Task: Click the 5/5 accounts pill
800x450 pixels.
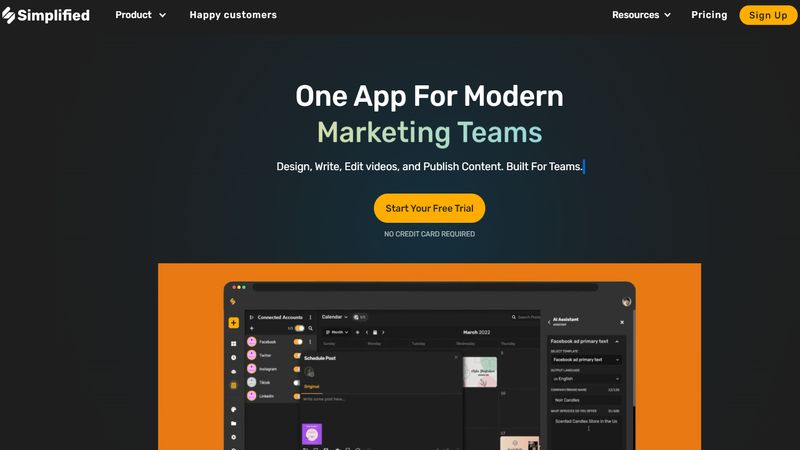Action: pyautogui.click(x=360, y=317)
